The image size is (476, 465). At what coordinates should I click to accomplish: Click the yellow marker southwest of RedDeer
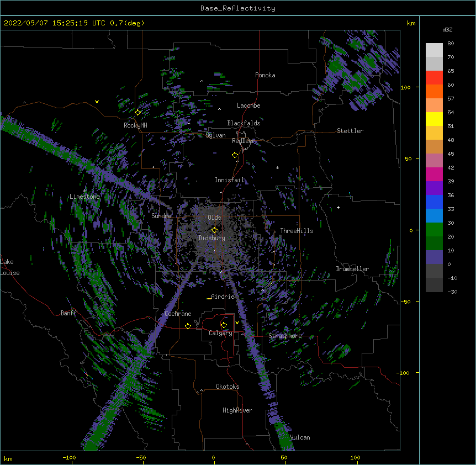coord(235,155)
